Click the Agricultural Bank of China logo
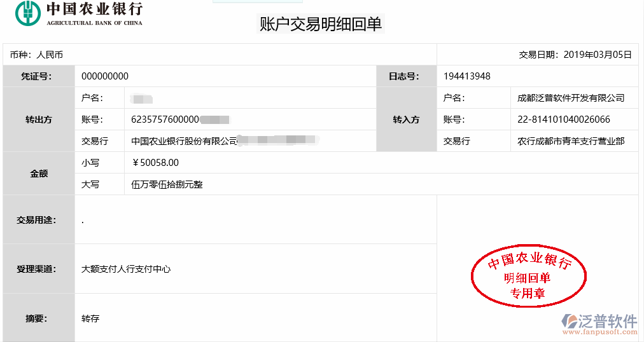The width and height of the screenshot is (644, 342). pyautogui.click(x=79, y=13)
